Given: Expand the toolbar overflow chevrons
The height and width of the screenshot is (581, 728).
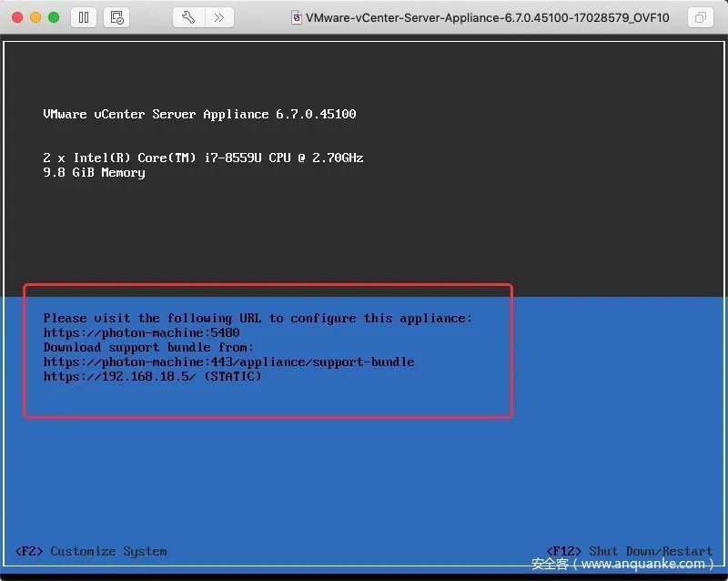Looking at the screenshot, I should point(219,17).
